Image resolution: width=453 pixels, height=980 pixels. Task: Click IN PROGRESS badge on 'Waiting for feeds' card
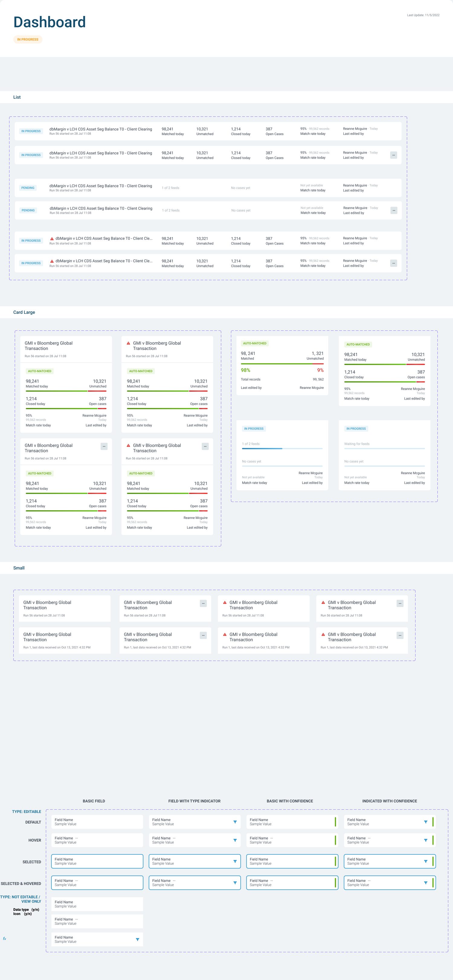tap(356, 429)
